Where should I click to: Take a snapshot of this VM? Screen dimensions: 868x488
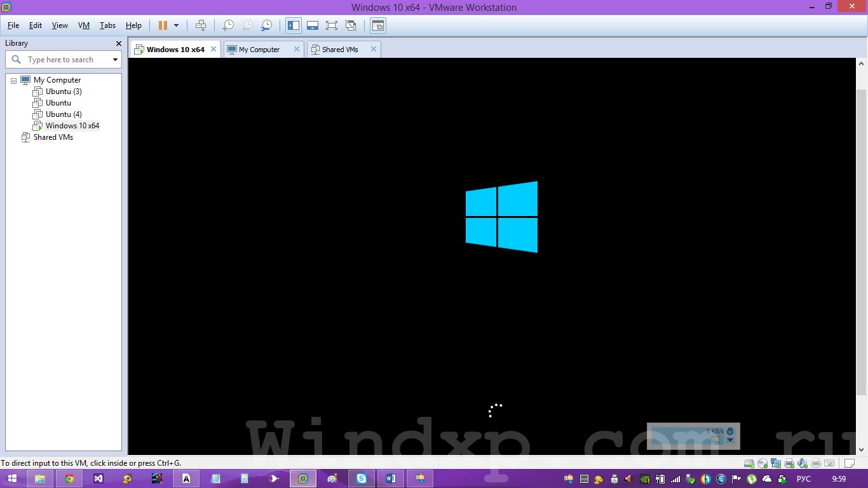tap(227, 25)
